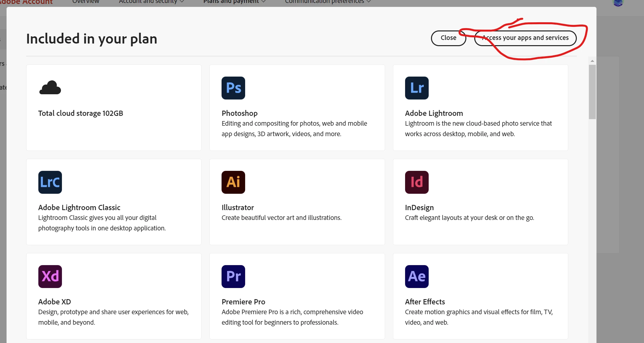Click Premiere Pro description 'comprehensive video editing'
Viewport: 644px width, 343px height.
pyautogui.click(x=292, y=317)
